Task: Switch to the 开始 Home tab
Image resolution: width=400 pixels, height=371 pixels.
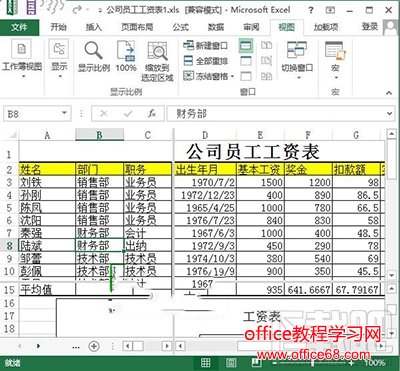Action: (x=58, y=27)
